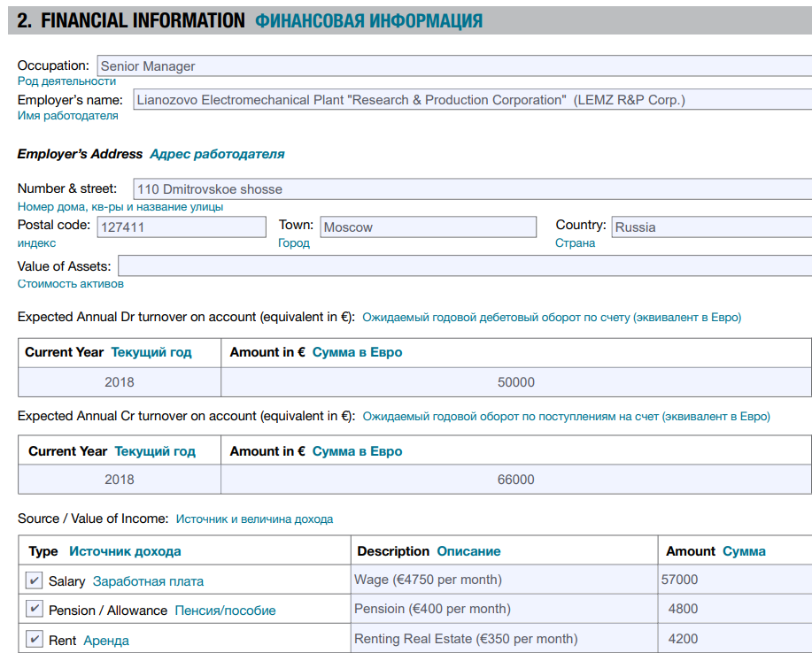Click the Postal code field

coord(181,227)
